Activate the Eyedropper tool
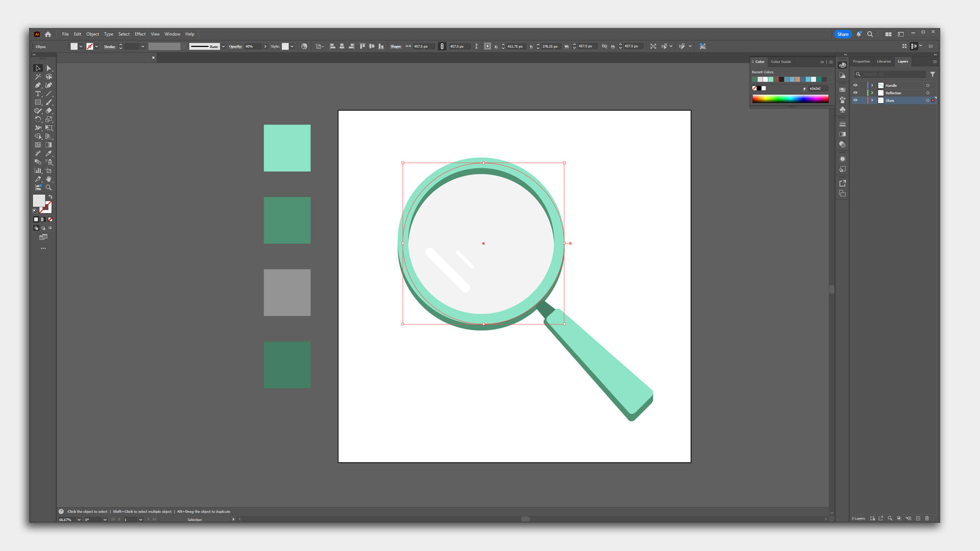 [x=49, y=153]
